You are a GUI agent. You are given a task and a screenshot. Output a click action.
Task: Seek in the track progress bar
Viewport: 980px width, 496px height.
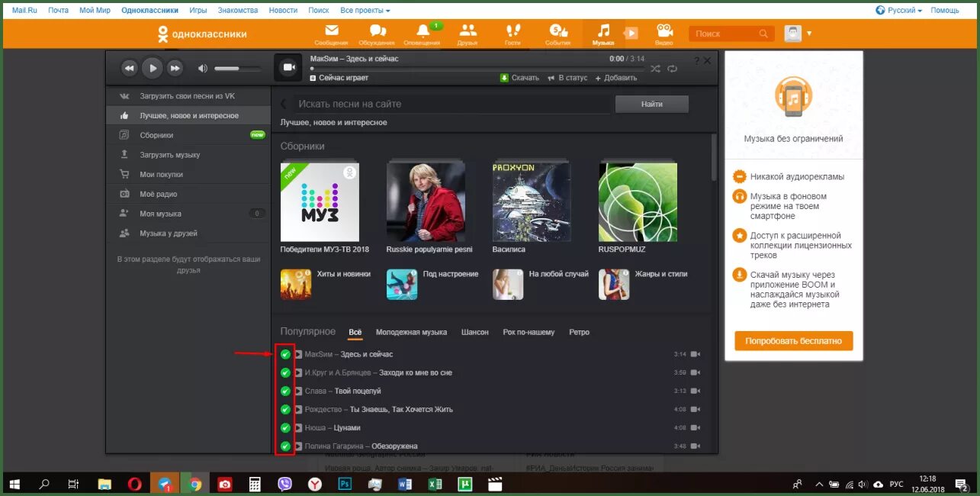pyautogui.click(x=477, y=69)
